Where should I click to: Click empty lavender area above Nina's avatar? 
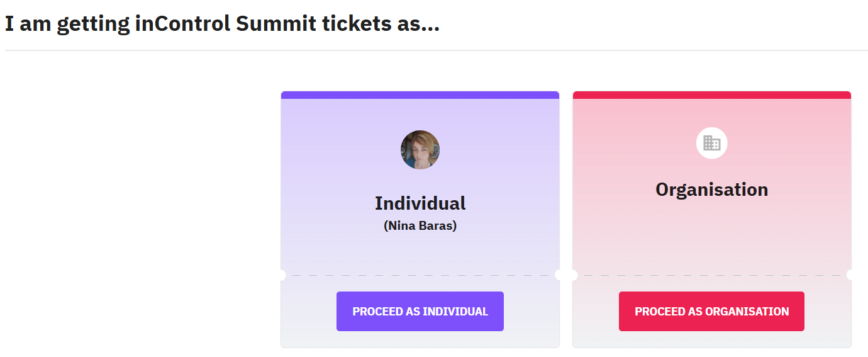point(420,113)
